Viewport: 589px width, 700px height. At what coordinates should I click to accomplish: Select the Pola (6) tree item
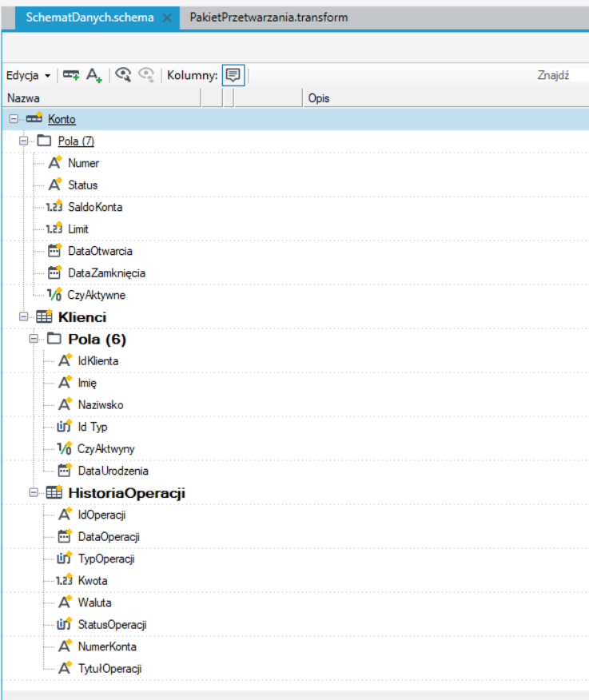coord(97,340)
